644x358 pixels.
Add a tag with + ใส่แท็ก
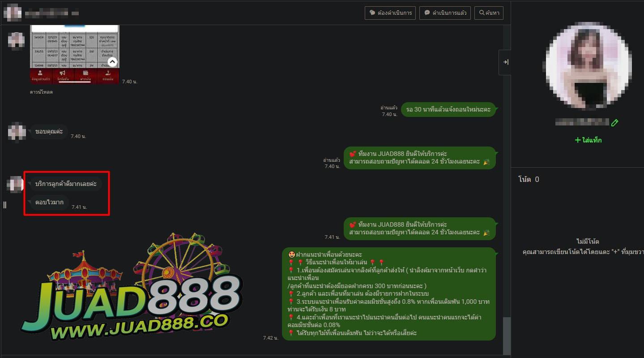tap(588, 140)
